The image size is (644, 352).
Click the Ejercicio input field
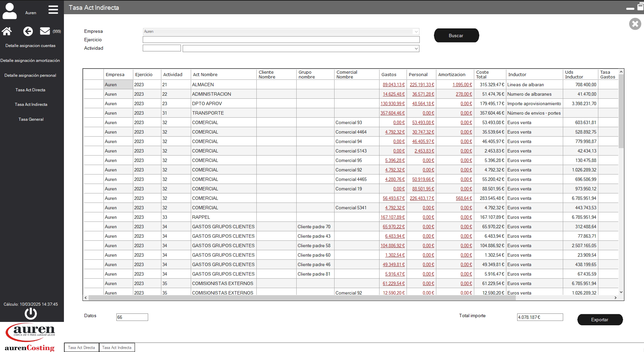click(281, 40)
